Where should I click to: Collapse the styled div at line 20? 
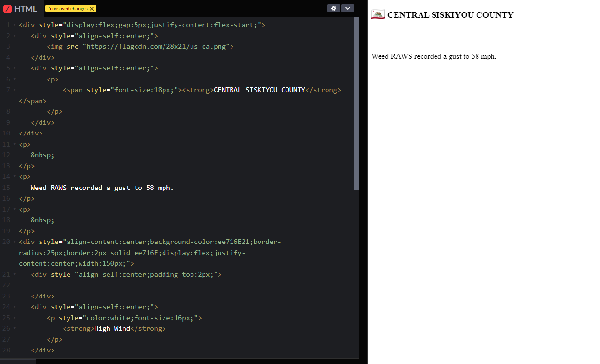tap(14, 242)
